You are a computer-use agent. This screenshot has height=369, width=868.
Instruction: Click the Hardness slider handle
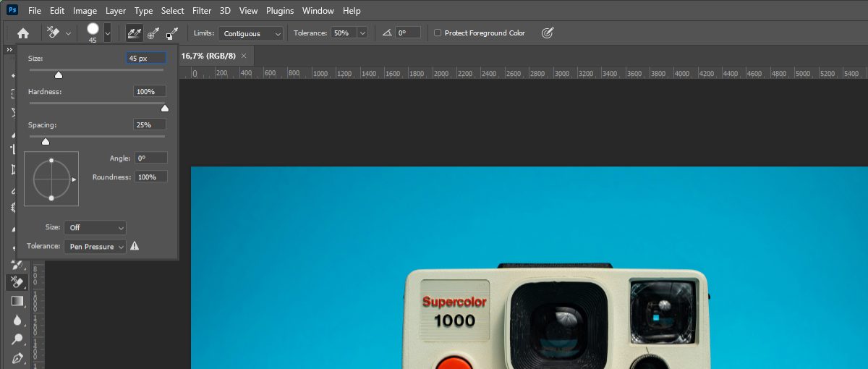pyautogui.click(x=164, y=108)
